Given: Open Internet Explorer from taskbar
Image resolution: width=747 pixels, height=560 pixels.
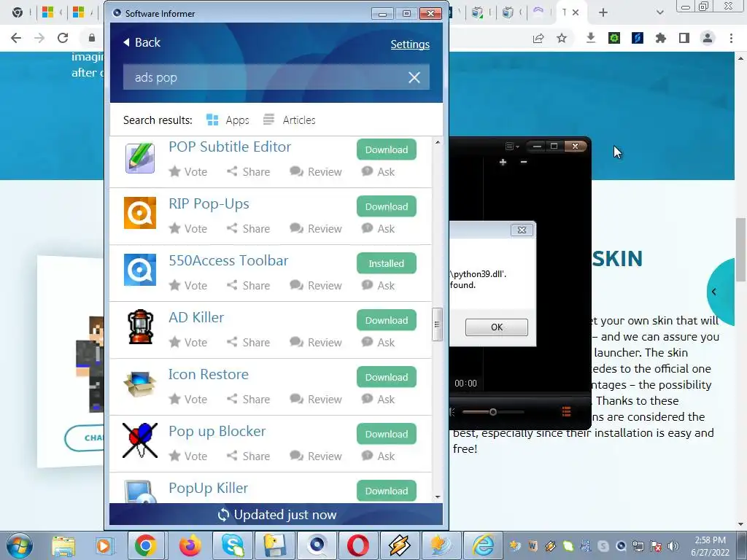Looking at the screenshot, I should point(483,545).
